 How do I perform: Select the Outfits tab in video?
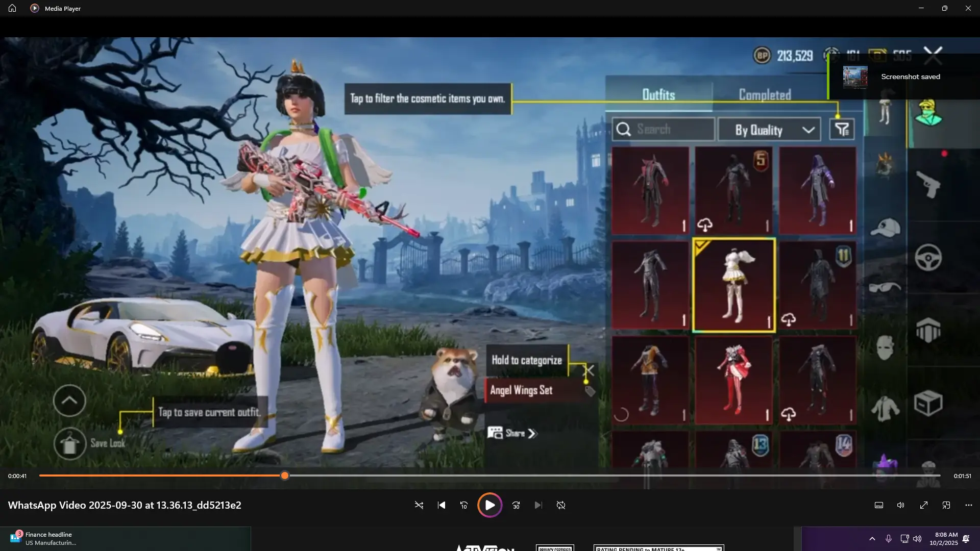pos(658,95)
